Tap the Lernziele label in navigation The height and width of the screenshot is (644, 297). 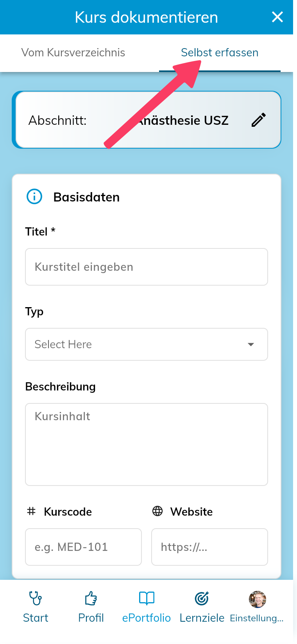pos(202,618)
